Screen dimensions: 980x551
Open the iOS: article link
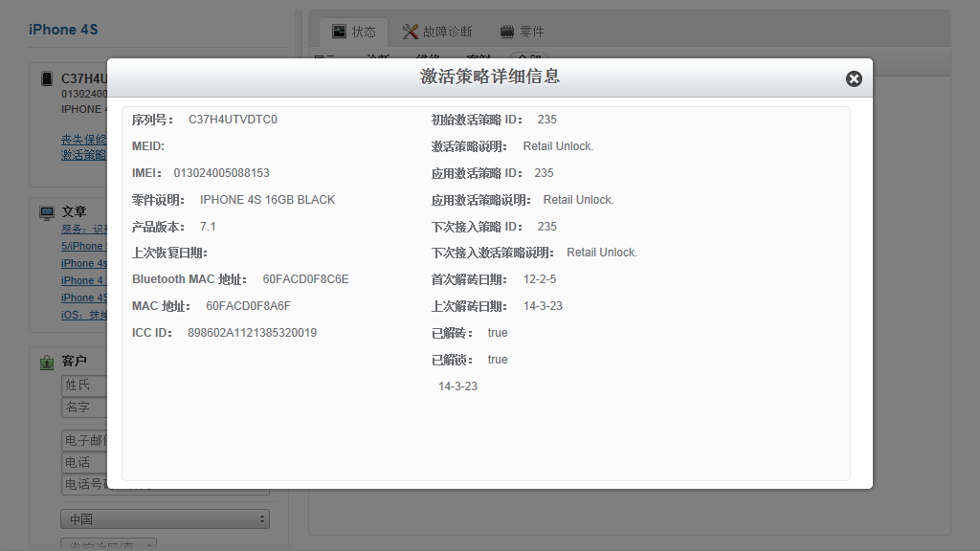84,315
